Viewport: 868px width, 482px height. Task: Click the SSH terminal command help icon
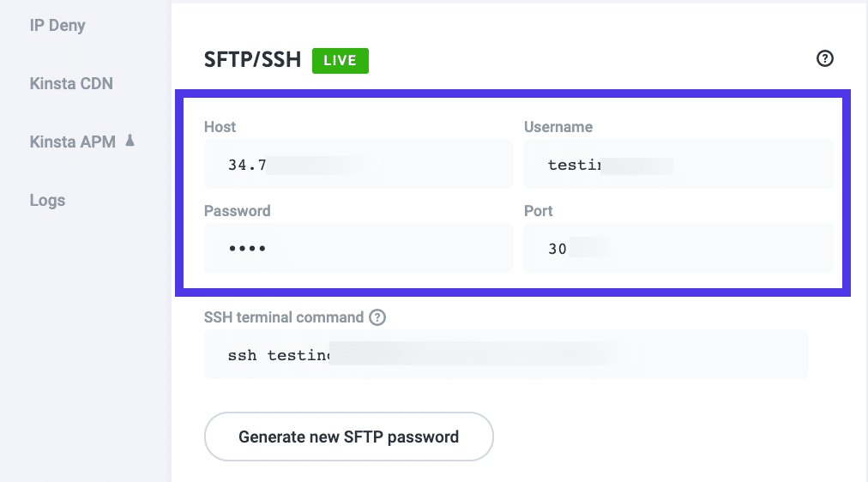[x=377, y=317]
